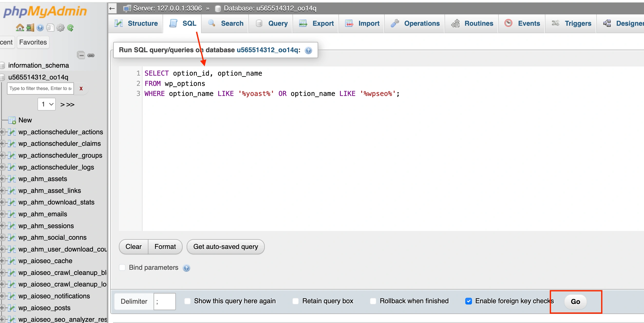Check Rollback when finished

(373, 301)
